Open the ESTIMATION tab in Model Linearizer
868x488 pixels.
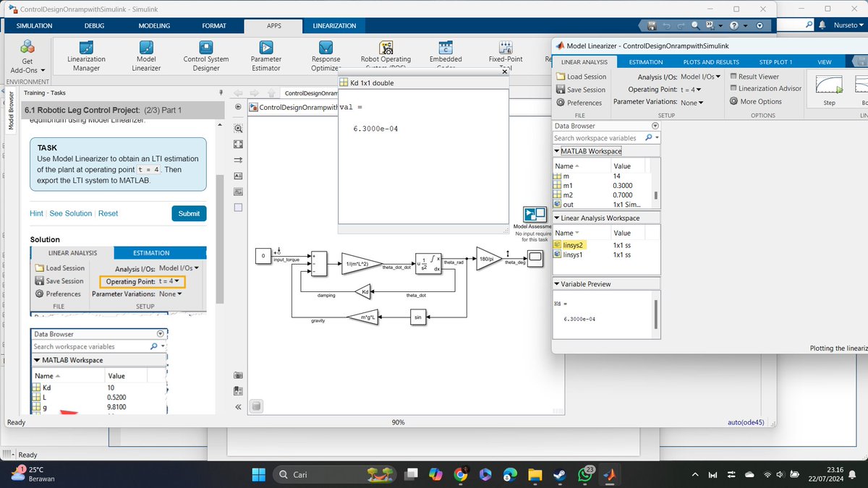click(x=646, y=62)
